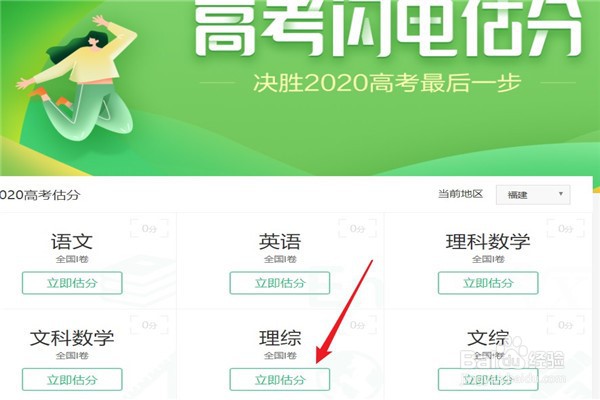Click 立即估分 button under 理综
This screenshot has height=400, width=600.
tap(280, 379)
